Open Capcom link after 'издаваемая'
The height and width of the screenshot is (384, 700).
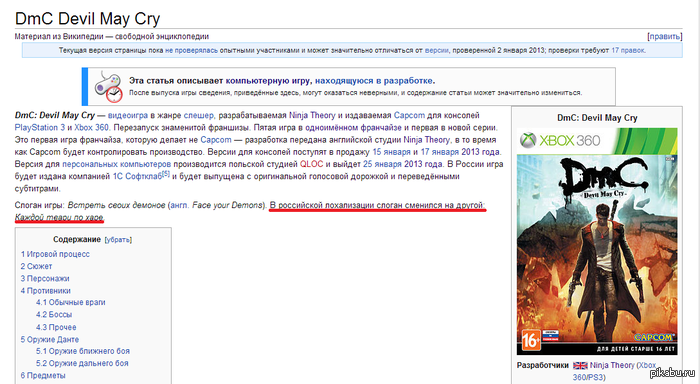(x=409, y=116)
